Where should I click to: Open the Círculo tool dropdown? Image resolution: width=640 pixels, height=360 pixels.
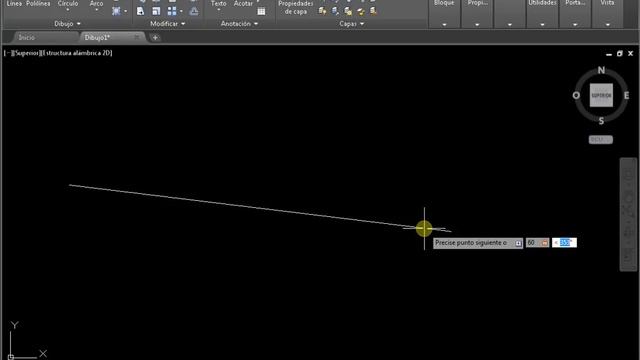tap(68, 10)
